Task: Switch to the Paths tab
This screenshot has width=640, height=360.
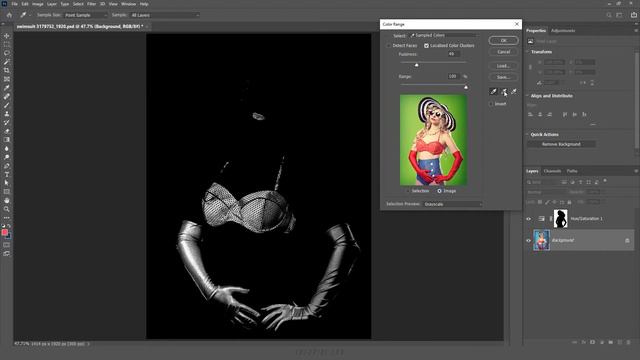Action: click(572, 171)
